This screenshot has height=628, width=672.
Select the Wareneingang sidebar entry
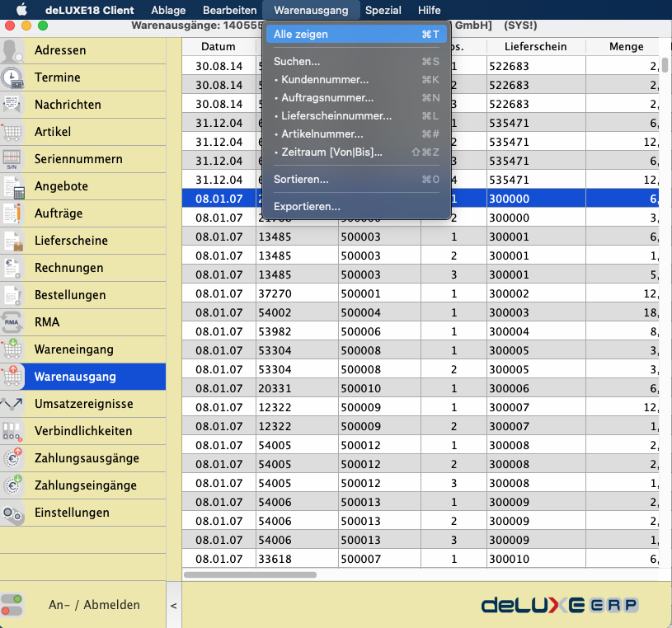click(x=82, y=350)
